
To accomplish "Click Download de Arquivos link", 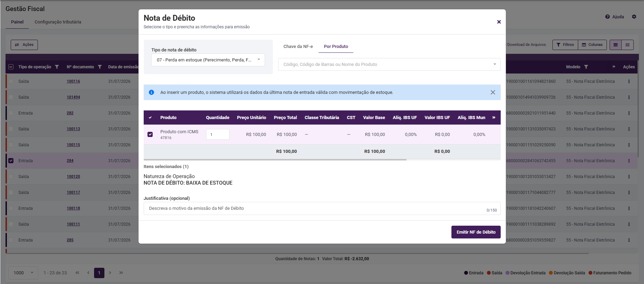I will point(526,45).
